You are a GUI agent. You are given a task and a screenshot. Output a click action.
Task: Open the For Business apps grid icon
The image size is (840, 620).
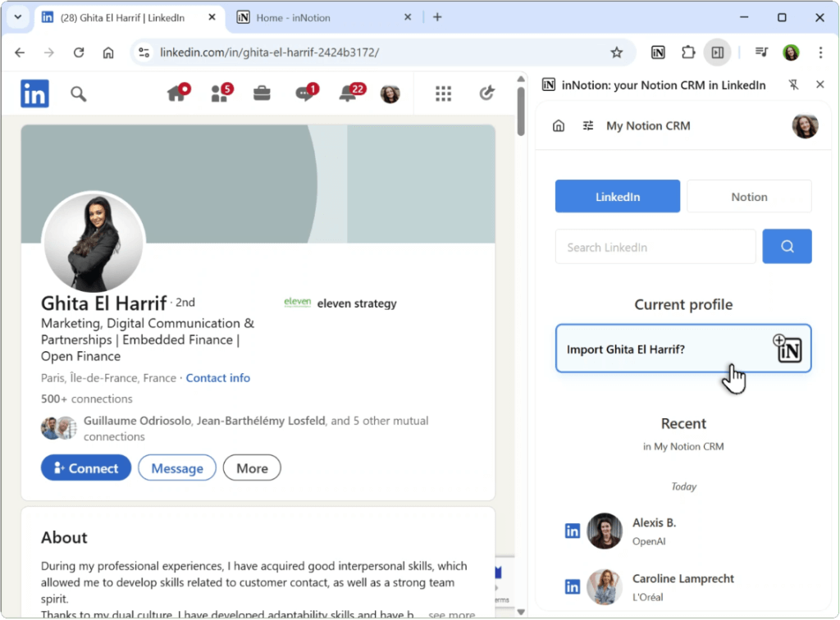(x=443, y=93)
